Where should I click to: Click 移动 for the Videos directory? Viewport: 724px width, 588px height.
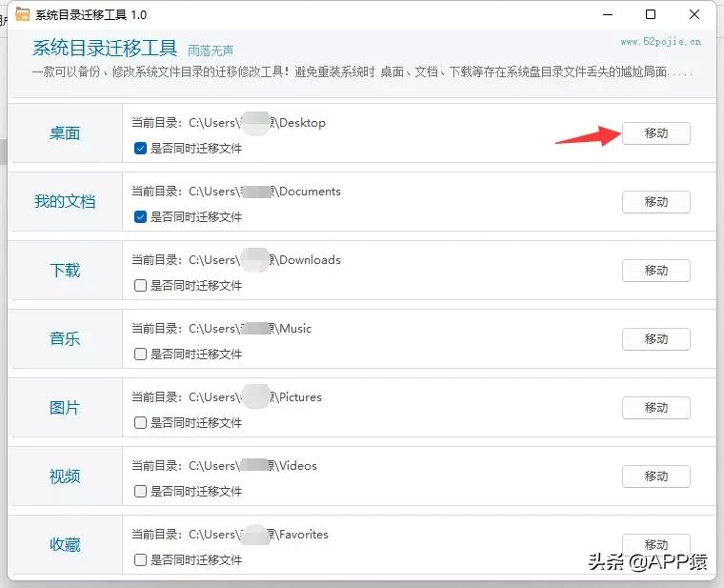655,476
